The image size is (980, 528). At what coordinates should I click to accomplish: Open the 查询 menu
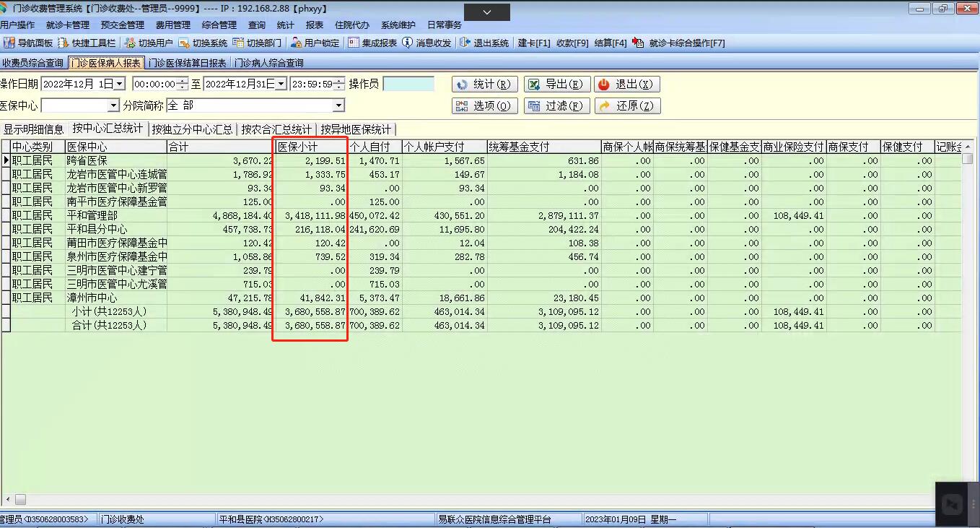tap(257, 25)
